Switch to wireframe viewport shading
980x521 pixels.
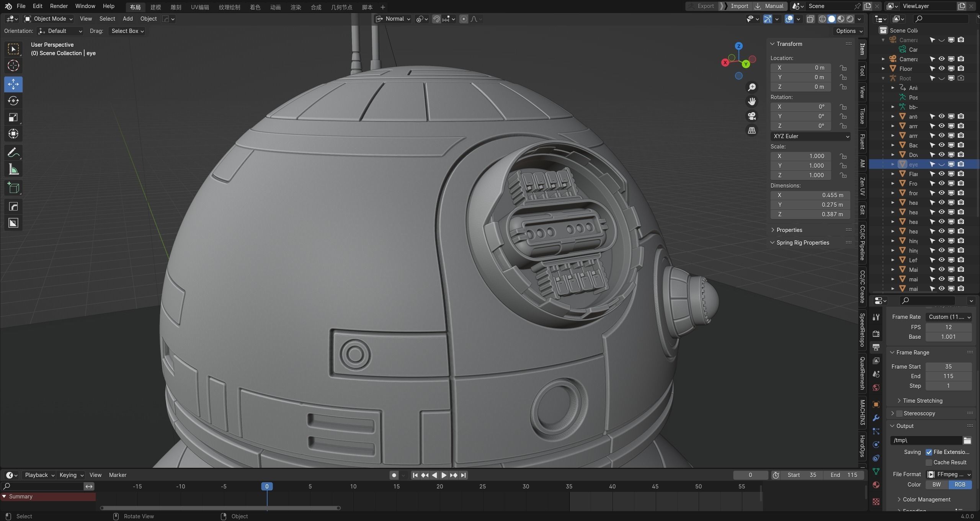[822, 19]
